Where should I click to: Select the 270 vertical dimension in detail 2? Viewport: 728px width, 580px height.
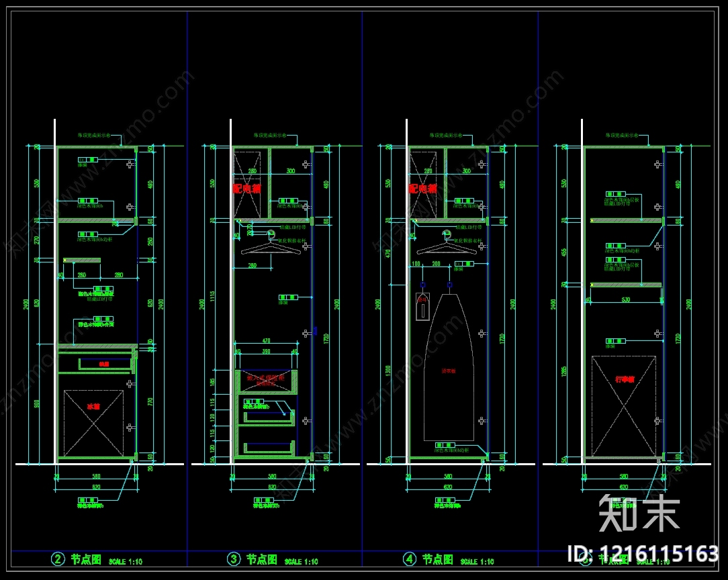pos(37,240)
